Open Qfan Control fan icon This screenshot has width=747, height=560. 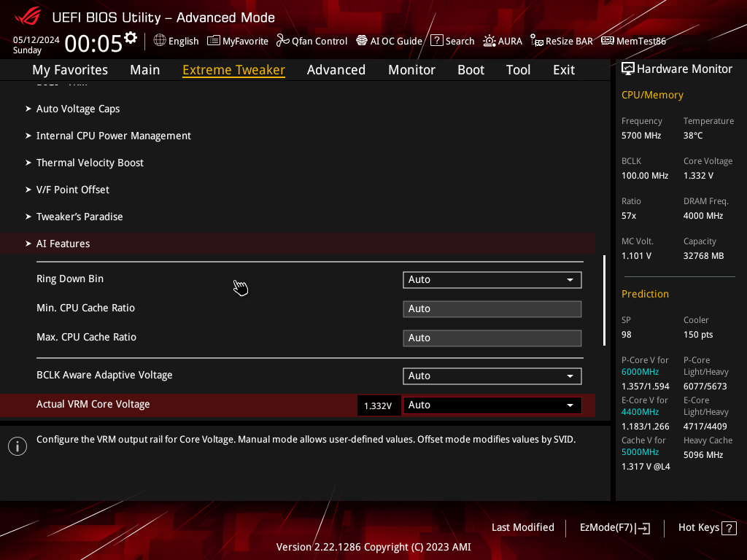tap(283, 41)
